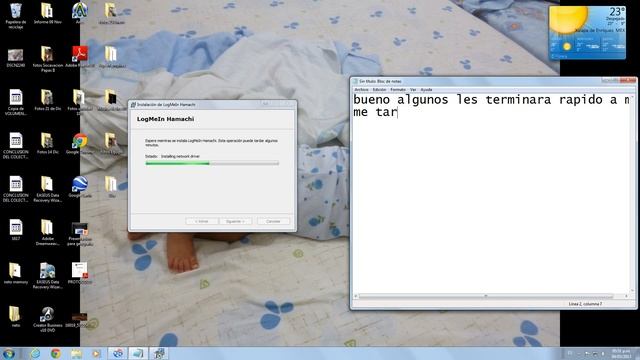Switch to the Notepad taskbar button
Viewport: 640px width, 360px height.
tap(138, 353)
